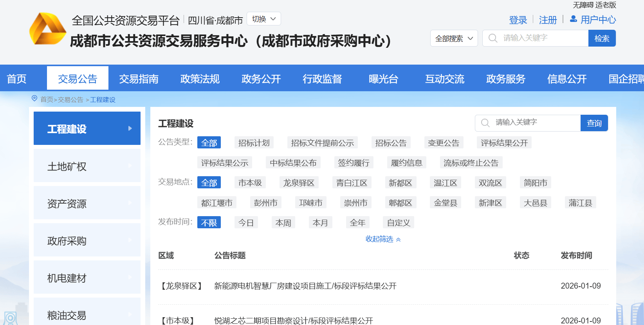Open the 全部搜索 search scope dropdown
This screenshot has height=325, width=644.
click(x=454, y=38)
